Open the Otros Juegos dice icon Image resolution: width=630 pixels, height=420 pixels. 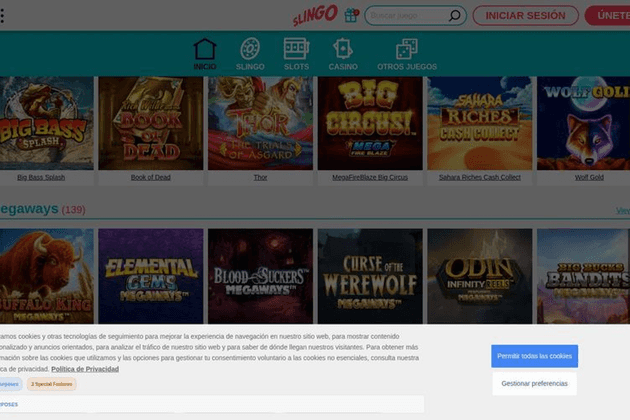tap(407, 54)
